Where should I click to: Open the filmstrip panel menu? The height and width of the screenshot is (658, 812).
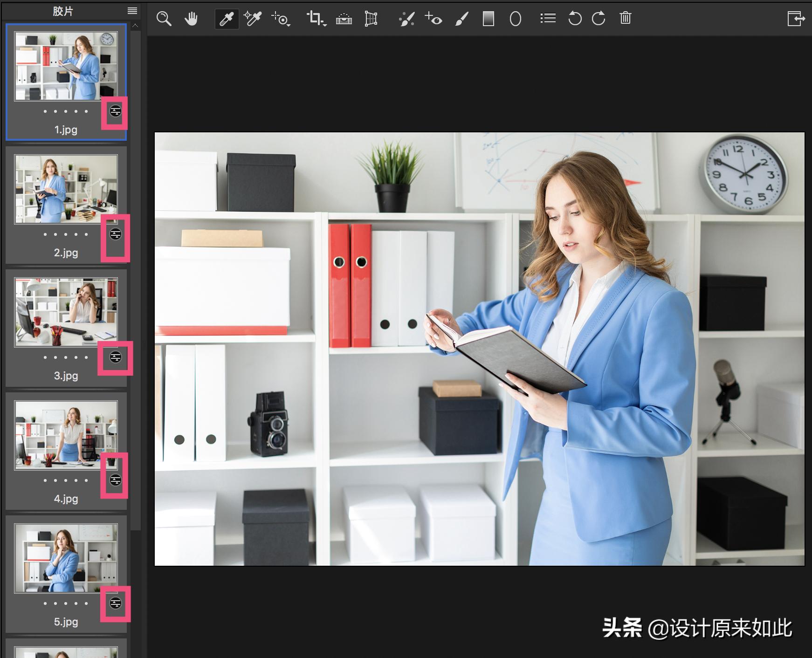pos(132,11)
